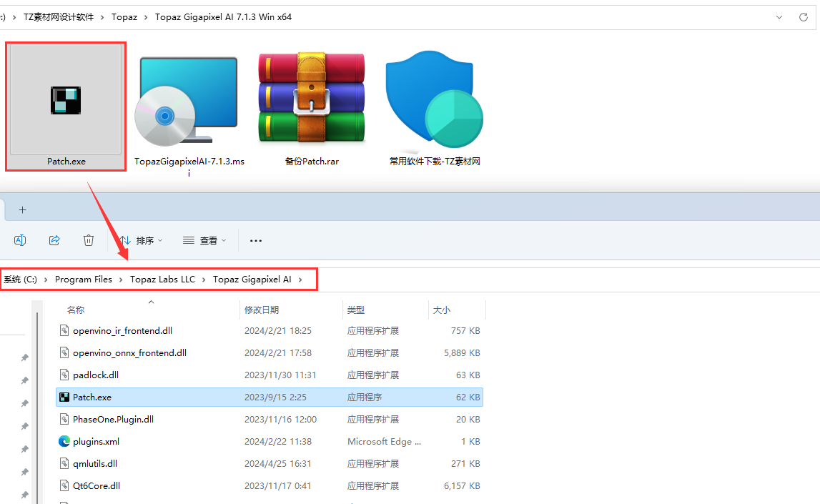Click Topaz Gigapixel AI breadcrumb segment
820x504 pixels.
pos(252,280)
